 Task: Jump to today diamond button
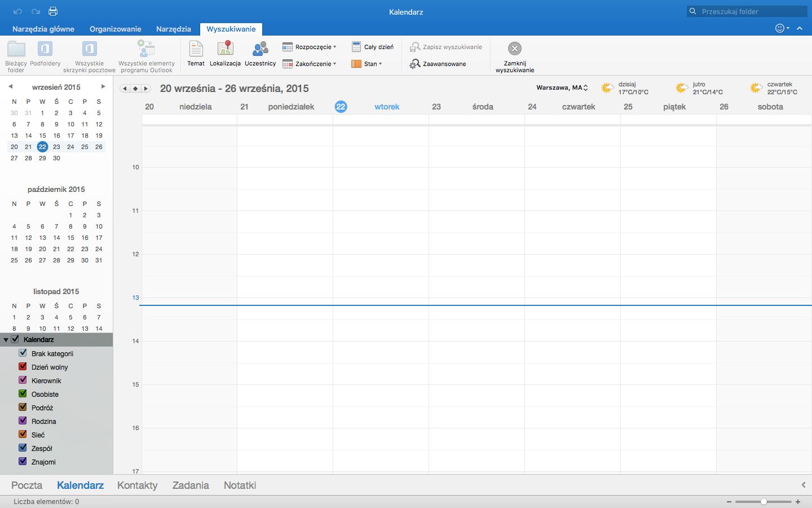[135, 89]
